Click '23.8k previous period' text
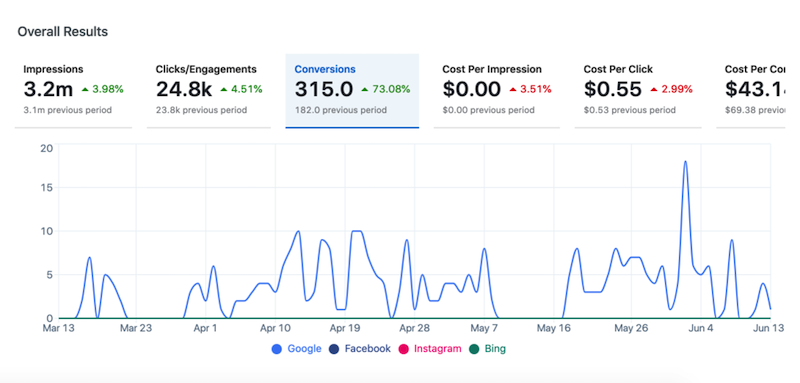800x383 pixels. pyautogui.click(x=201, y=110)
